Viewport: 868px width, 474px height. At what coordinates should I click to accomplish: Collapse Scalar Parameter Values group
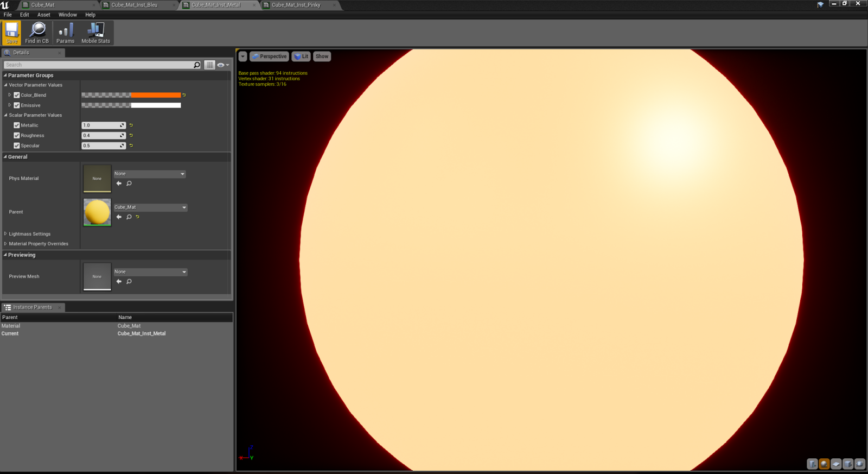[x=6, y=115]
